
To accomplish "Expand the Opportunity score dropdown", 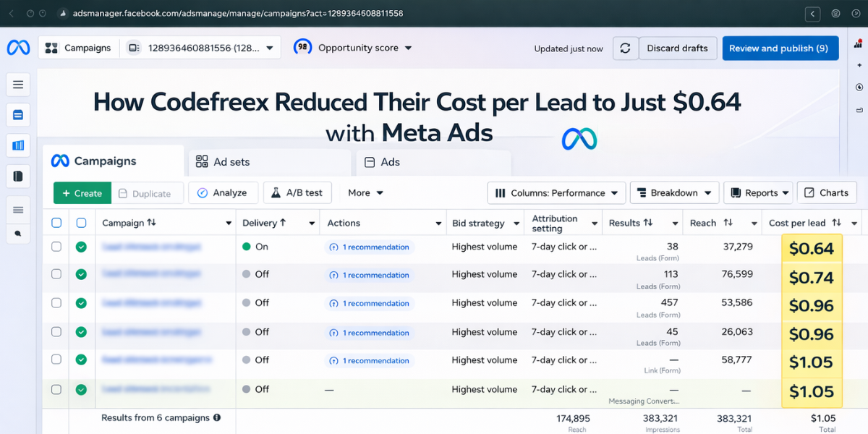I will coord(353,48).
